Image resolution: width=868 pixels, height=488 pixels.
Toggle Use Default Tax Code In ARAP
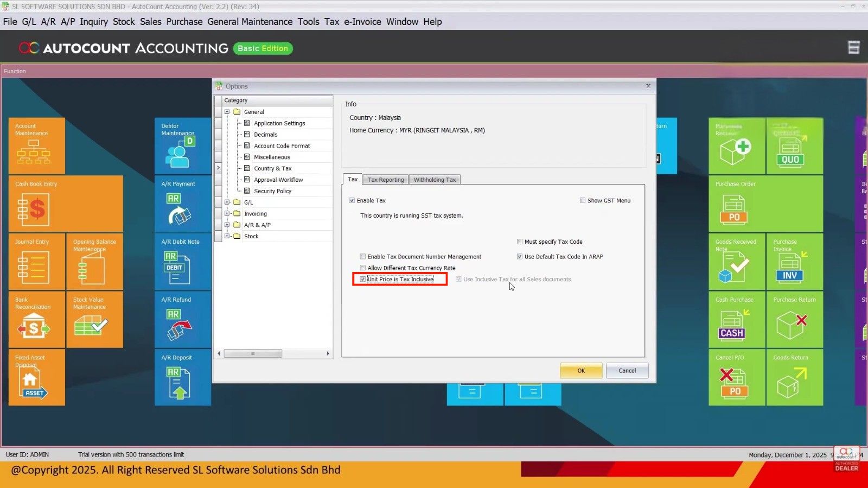point(520,257)
